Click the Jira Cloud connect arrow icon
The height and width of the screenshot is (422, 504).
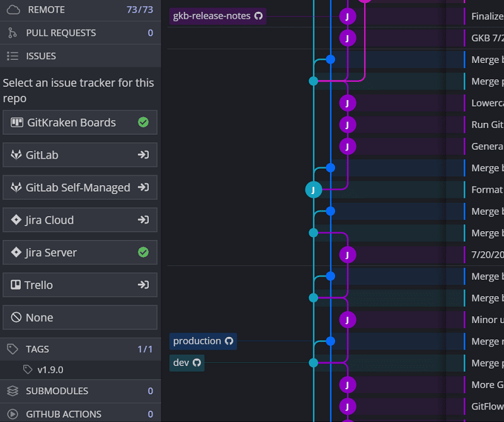(x=144, y=220)
